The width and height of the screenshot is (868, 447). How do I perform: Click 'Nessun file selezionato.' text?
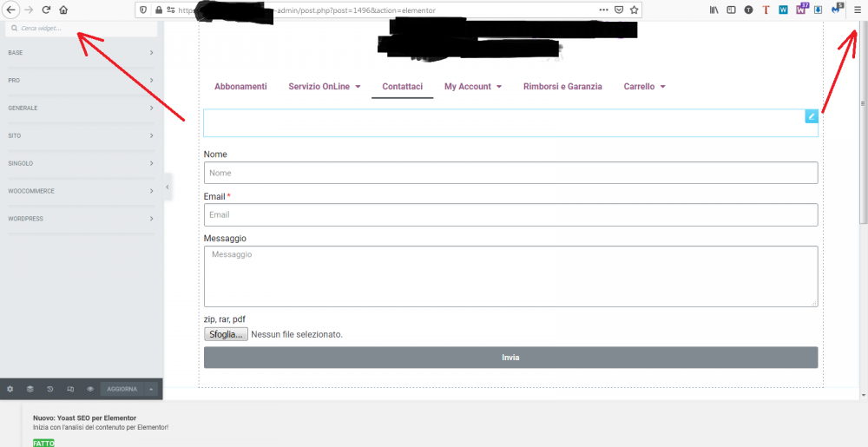tap(297, 334)
